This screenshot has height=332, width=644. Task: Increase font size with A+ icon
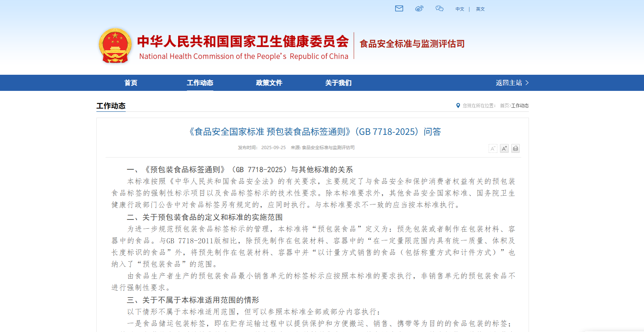click(504, 148)
